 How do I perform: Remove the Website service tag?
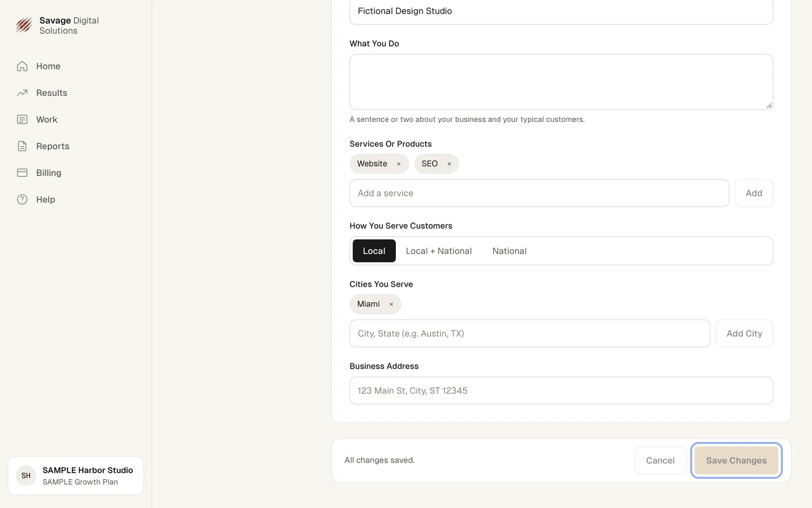[399, 164]
